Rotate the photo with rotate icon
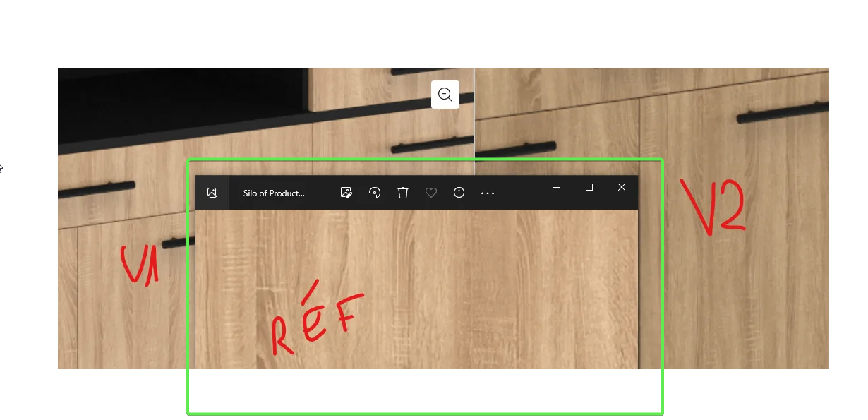This screenshot has width=868, height=420. (375, 193)
